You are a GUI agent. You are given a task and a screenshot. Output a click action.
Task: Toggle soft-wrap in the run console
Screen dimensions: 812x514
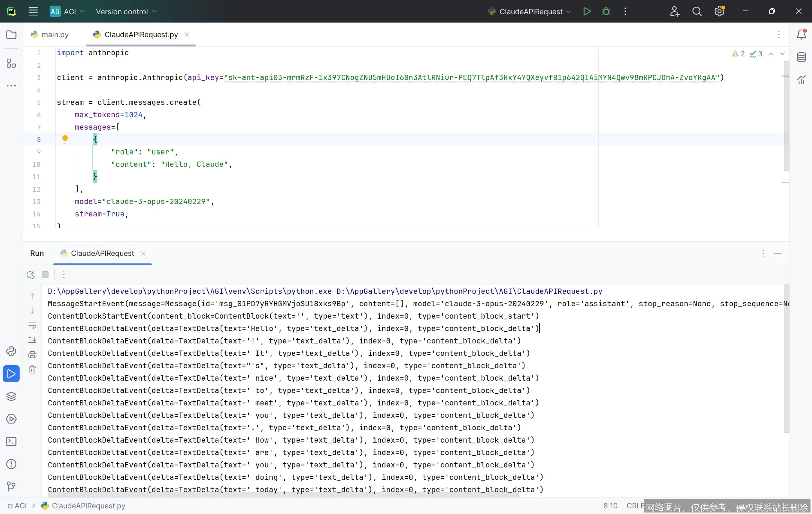click(x=32, y=326)
